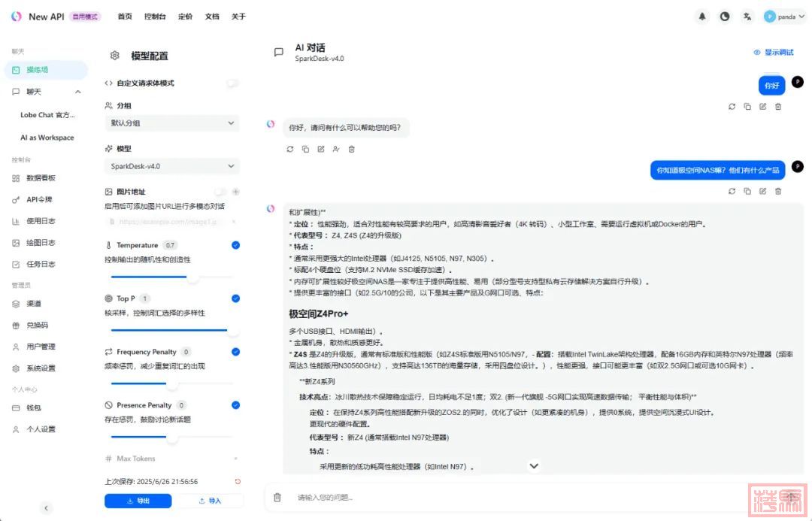Click the plus icon next to 图片地址
812x521 pixels.
click(x=235, y=192)
